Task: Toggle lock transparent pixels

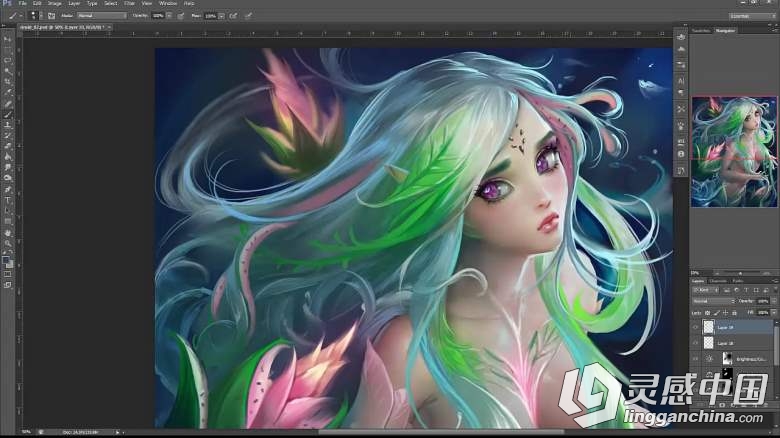Action: [x=708, y=313]
